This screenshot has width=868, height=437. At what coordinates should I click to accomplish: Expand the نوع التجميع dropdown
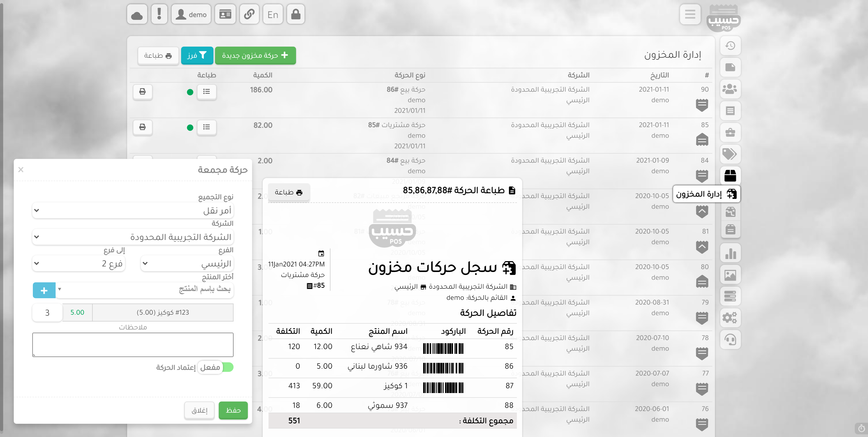click(x=133, y=211)
